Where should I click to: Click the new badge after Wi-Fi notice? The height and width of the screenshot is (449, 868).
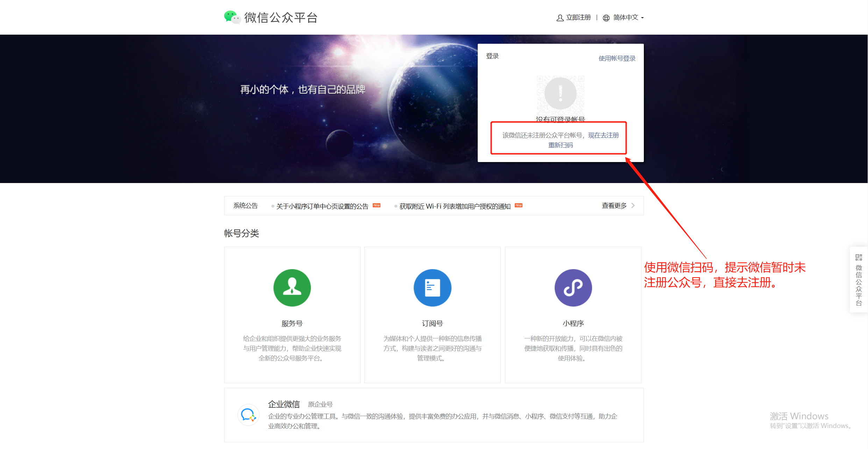coord(519,205)
